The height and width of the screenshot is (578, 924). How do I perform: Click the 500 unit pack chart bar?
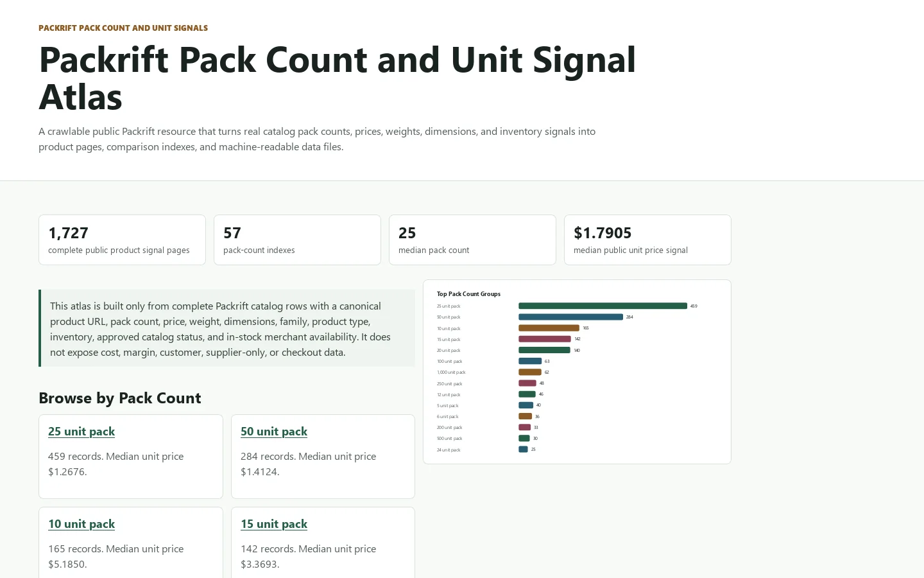pos(524,439)
